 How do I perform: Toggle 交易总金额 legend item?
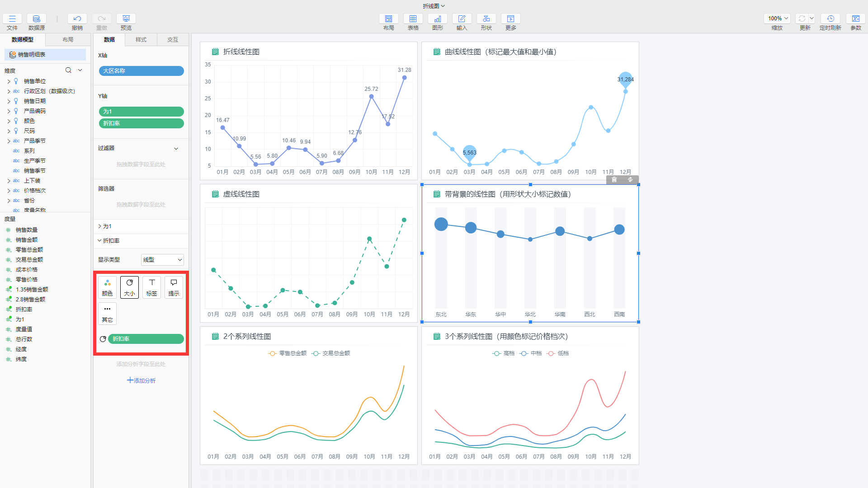click(331, 353)
